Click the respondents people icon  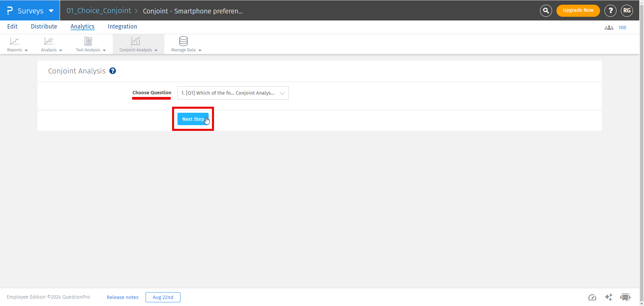pos(609,28)
